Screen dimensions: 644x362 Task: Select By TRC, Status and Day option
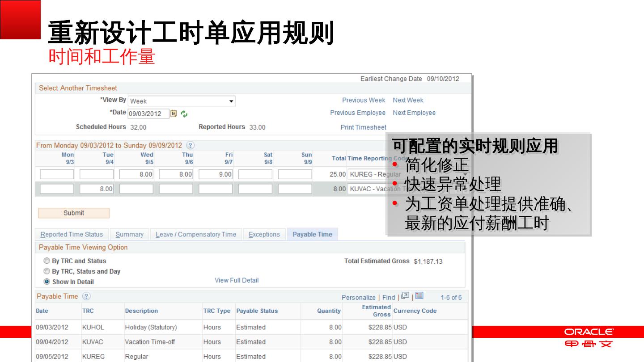pyautogui.click(x=47, y=271)
